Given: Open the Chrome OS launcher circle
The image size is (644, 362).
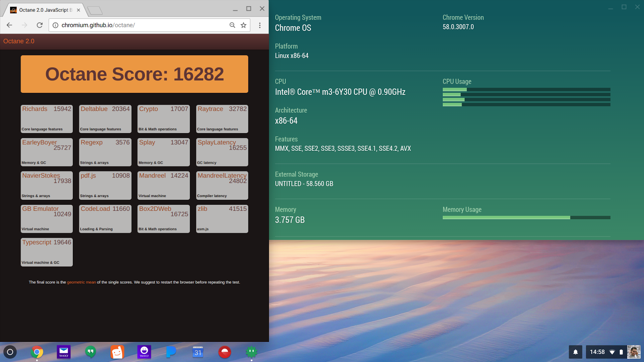Looking at the screenshot, I should pyautogui.click(x=10, y=352).
